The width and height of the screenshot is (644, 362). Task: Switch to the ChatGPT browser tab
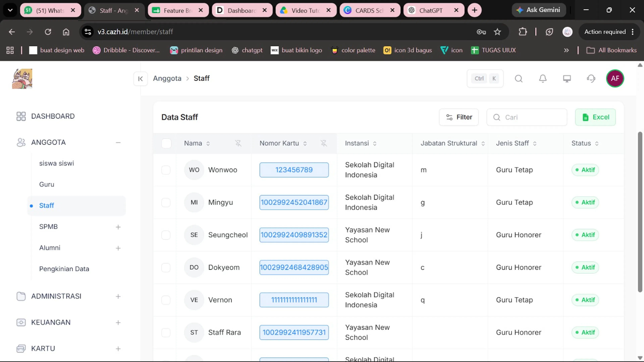pyautogui.click(x=434, y=10)
